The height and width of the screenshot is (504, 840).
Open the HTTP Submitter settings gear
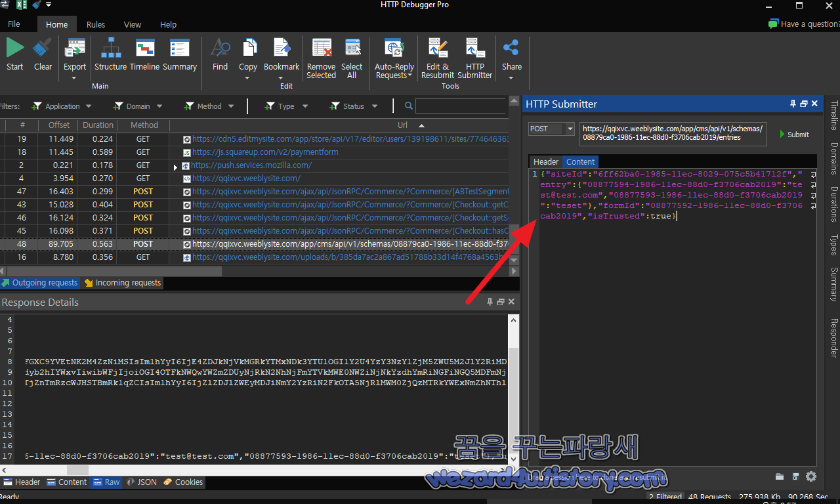pyautogui.click(x=811, y=476)
